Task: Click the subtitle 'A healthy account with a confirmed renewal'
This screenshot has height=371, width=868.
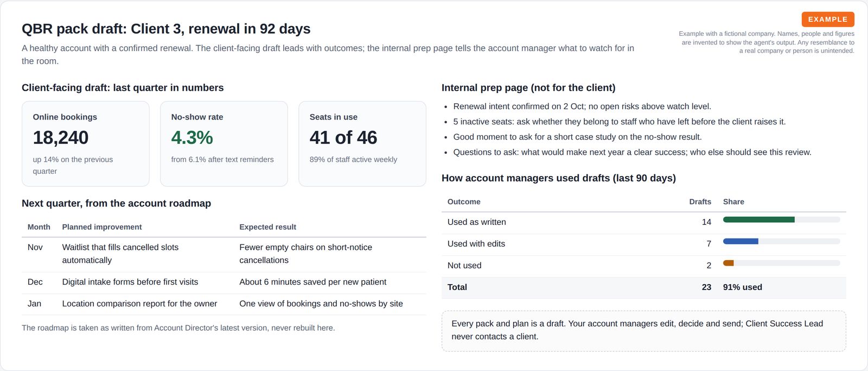Action: point(328,55)
